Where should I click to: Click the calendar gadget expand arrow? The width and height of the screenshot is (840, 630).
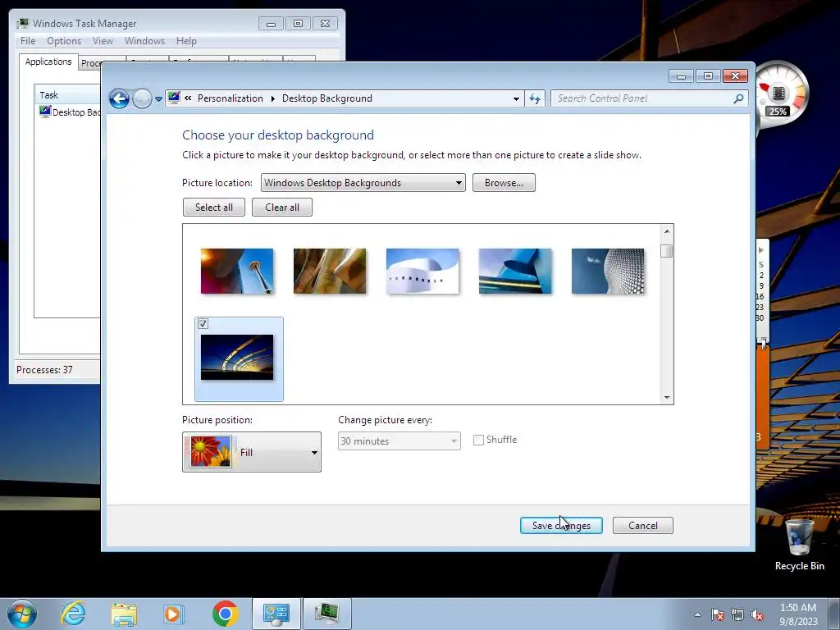760,250
